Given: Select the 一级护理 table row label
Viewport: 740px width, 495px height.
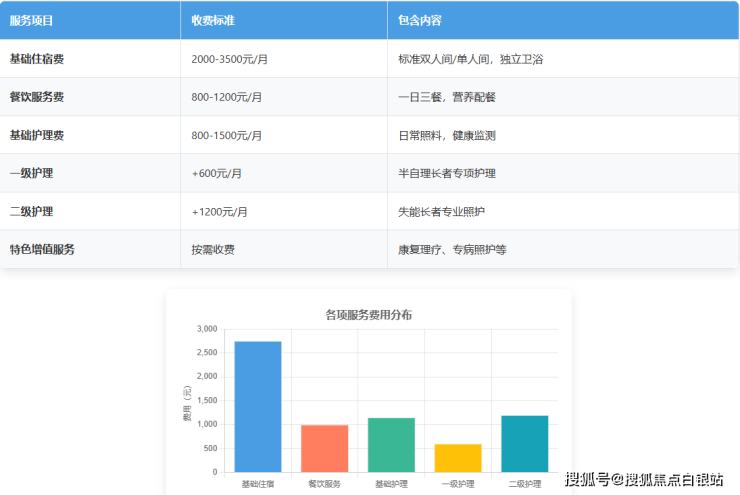Looking at the screenshot, I should click(x=31, y=173).
